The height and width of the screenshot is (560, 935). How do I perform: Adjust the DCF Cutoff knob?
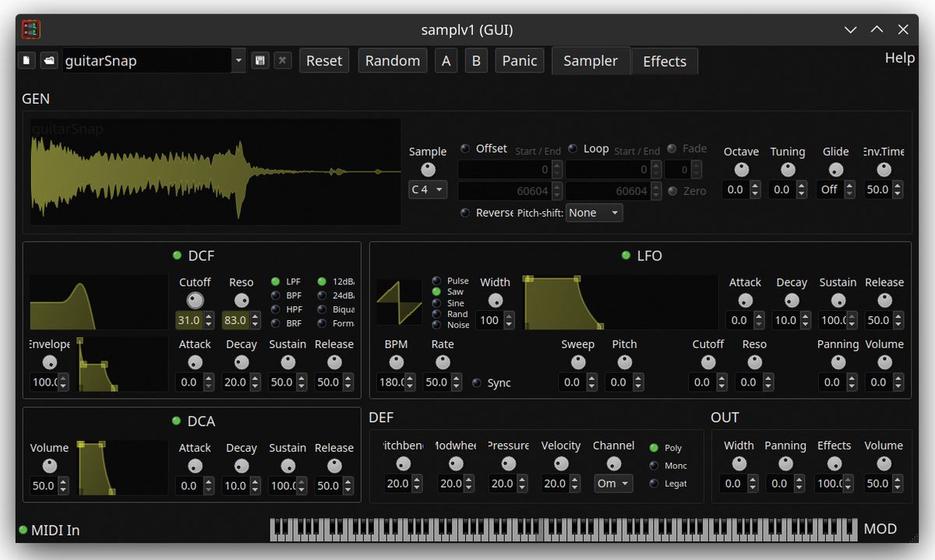[x=195, y=301]
